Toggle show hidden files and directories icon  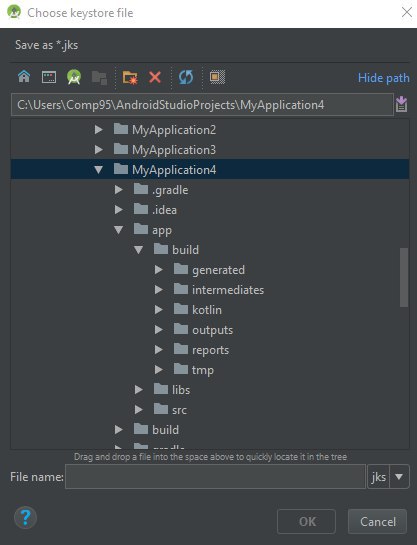(217, 77)
